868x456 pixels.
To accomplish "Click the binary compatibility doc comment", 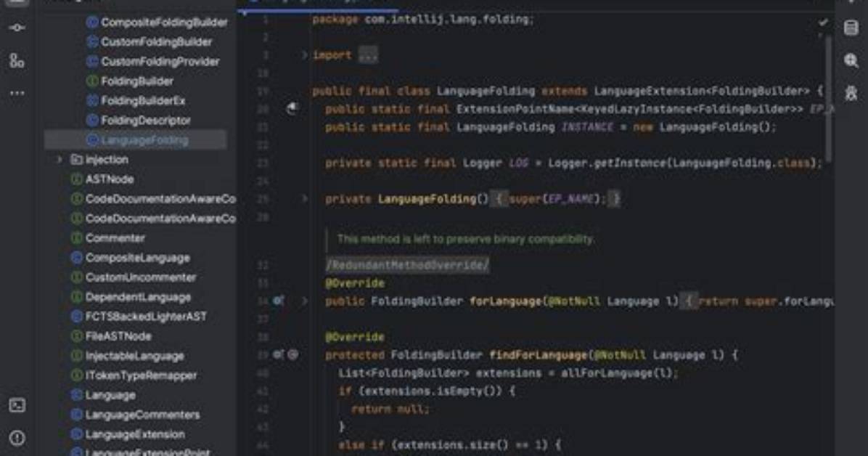I will [465, 240].
